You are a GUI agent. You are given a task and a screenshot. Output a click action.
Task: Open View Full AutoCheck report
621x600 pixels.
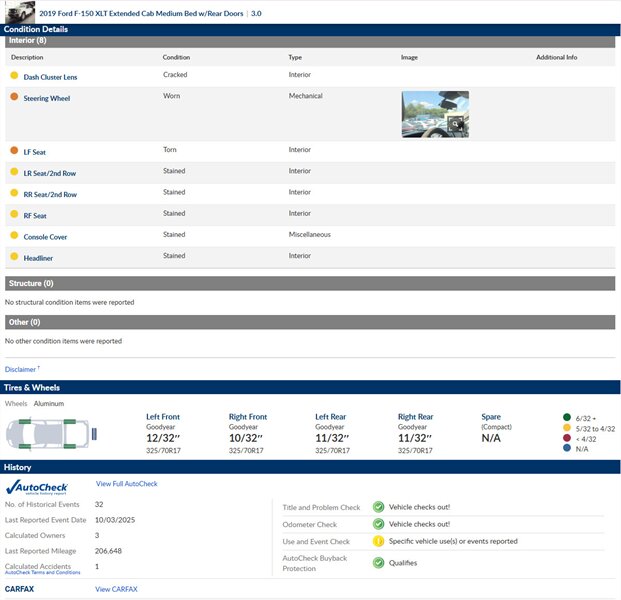click(126, 484)
